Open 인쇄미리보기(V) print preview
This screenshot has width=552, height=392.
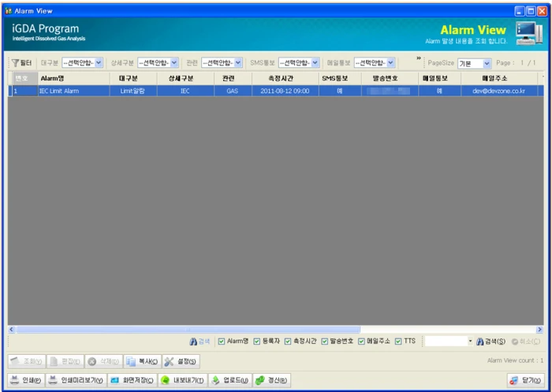pyautogui.click(x=76, y=380)
